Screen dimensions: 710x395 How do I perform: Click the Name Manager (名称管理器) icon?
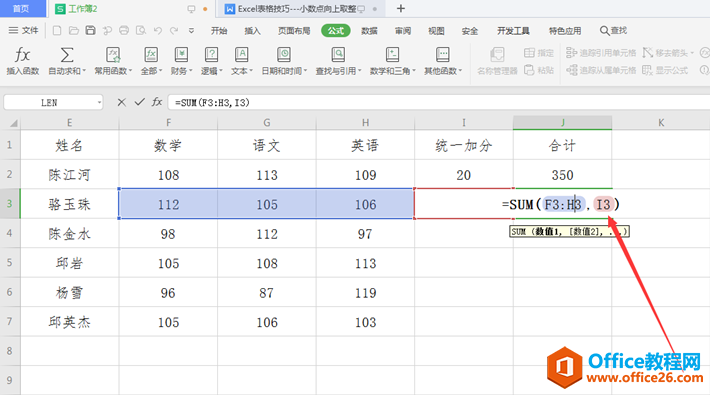tap(497, 55)
